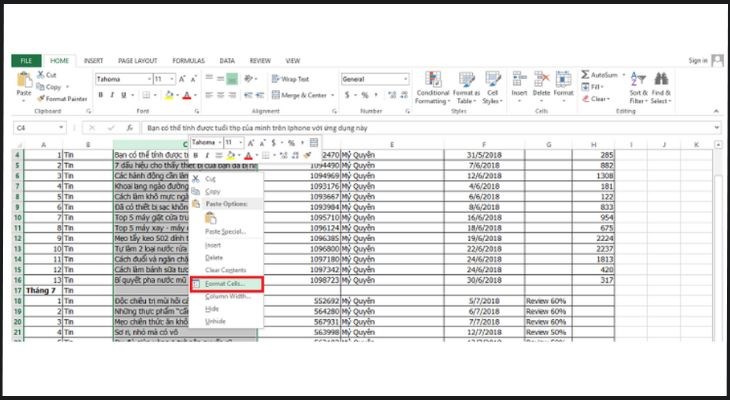The image size is (730, 400).
Task: Click the AutoSum icon
Action: click(601, 75)
